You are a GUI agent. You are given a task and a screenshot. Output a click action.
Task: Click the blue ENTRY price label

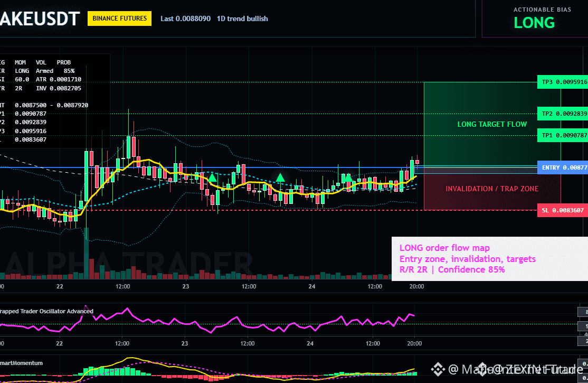tap(563, 167)
